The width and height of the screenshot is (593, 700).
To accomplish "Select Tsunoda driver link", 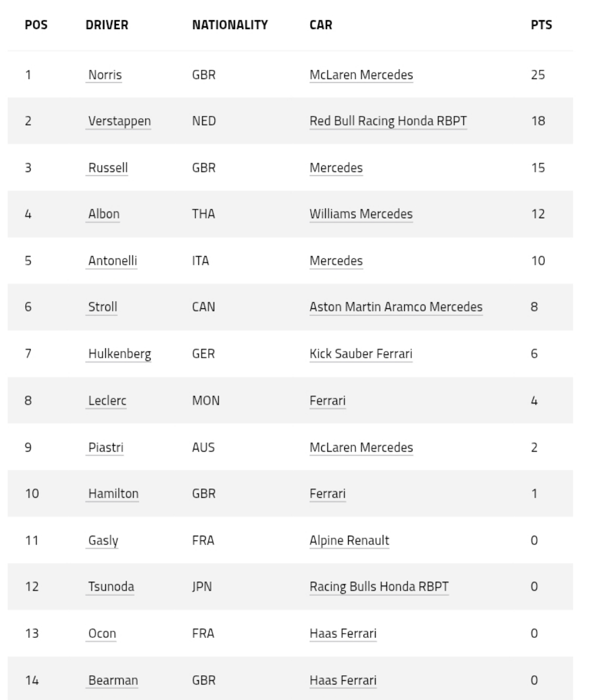I will point(111,586).
